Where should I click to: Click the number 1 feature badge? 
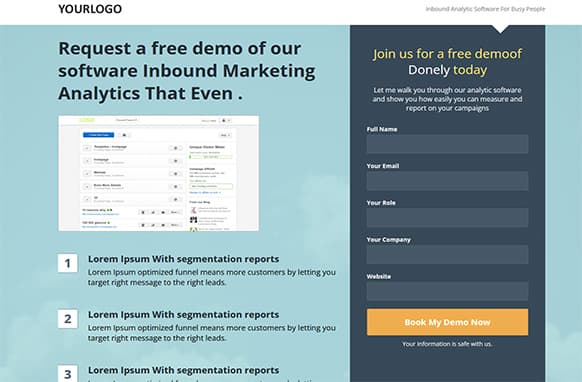(68, 263)
